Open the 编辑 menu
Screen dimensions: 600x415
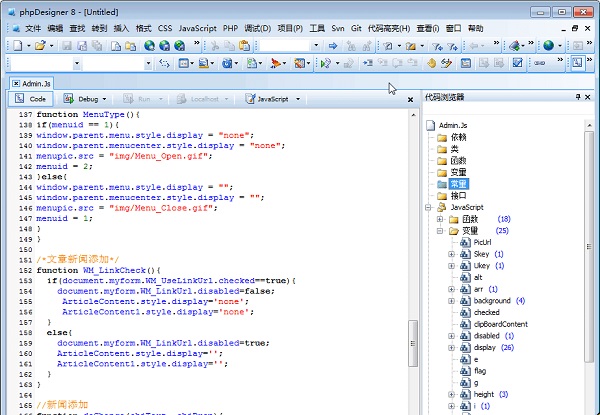55,29
